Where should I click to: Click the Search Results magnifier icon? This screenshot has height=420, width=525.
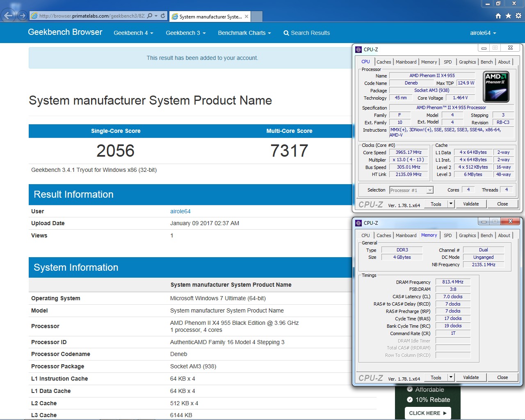pyautogui.click(x=286, y=33)
